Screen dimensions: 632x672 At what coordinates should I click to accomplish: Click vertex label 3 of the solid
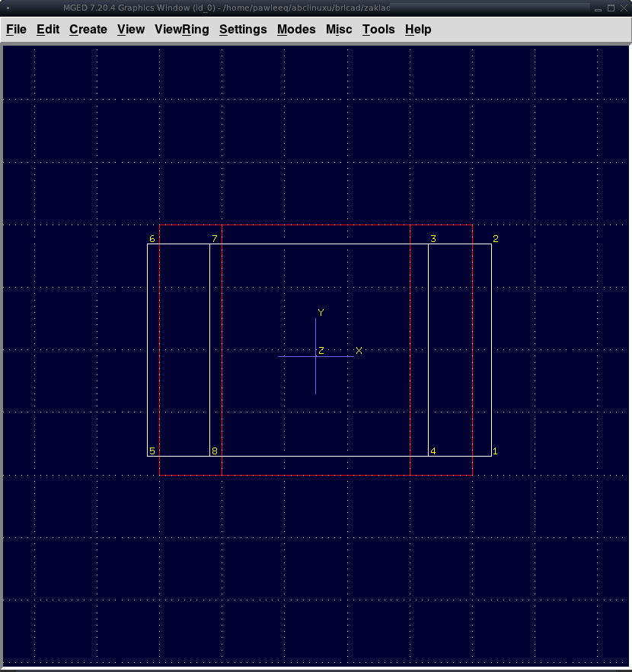433,239
